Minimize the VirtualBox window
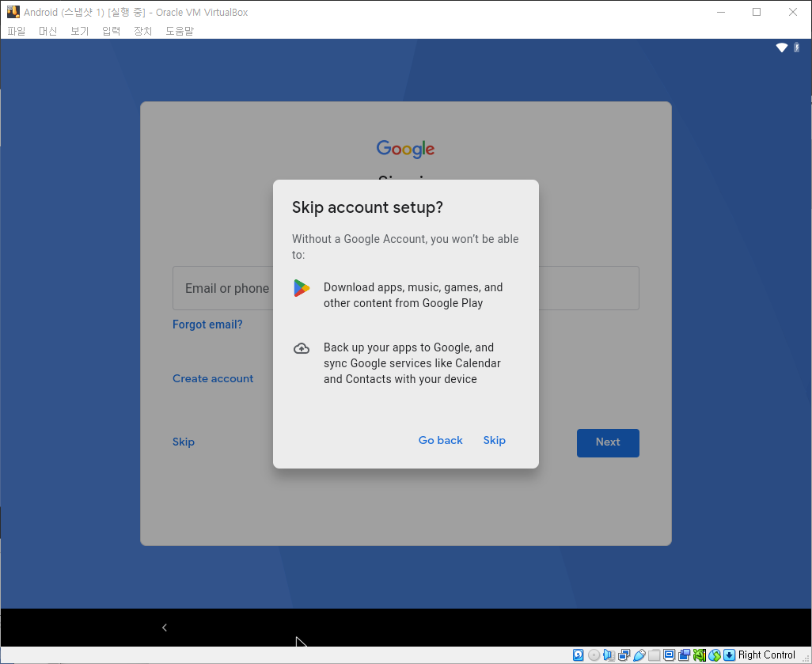Viewport: 812px width, 664px height. (720, 12)
